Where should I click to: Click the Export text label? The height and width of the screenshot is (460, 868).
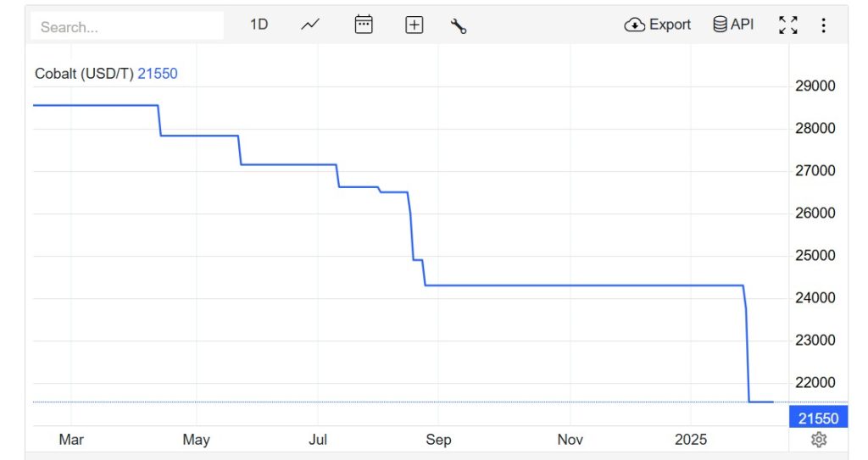point(670,25)
